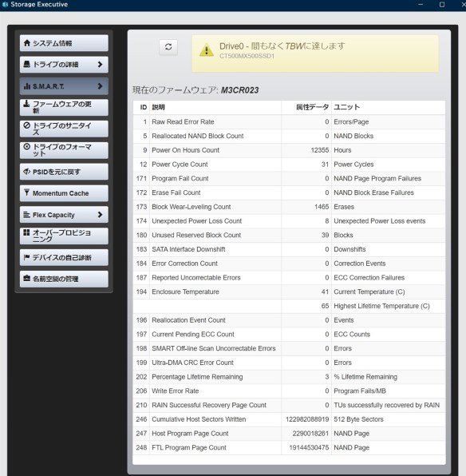Click the home icon for システム情報
466x476 pixels.
(x=27, y=43)
